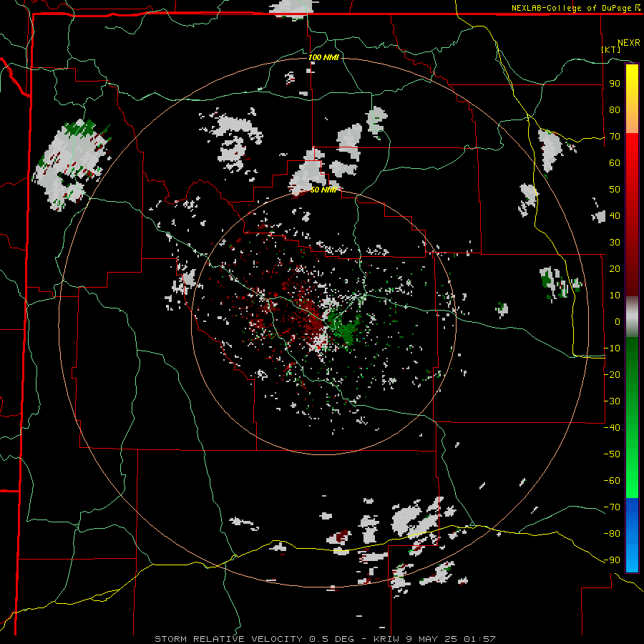The height and width of the screenshot is (644, 644).
Task: Click the 0 value on velocity scale
Action: click(618, 321)
